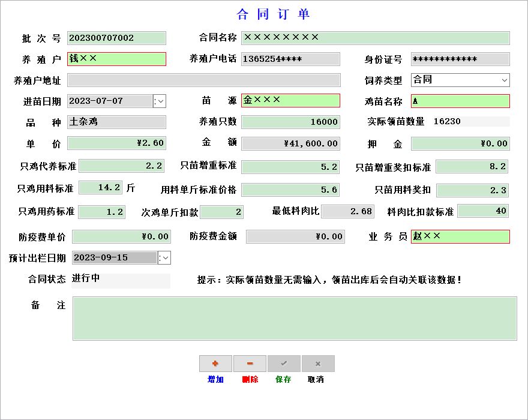
Task: Click the checkmark 保存 icon button
Action: point(284,364)
